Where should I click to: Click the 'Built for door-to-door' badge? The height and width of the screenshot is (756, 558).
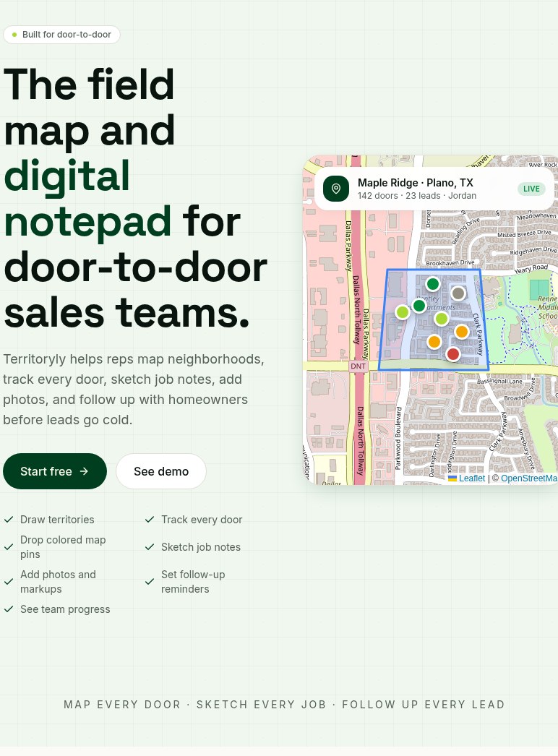pos(61,35)
